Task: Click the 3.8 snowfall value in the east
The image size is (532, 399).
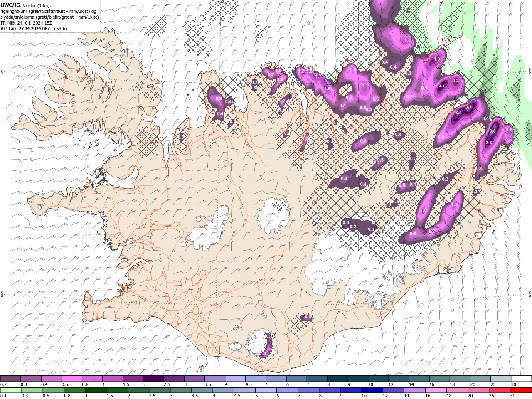Action: tap(493, 131)
